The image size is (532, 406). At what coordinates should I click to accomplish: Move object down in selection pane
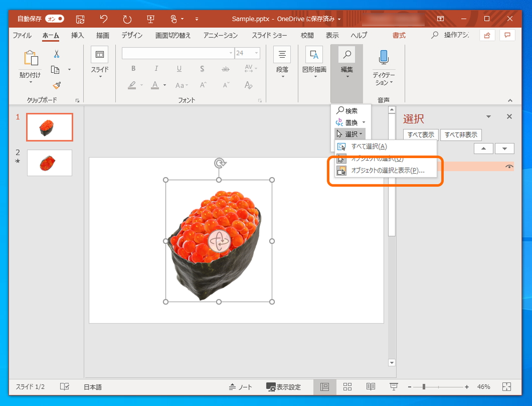tap(504, 149)
